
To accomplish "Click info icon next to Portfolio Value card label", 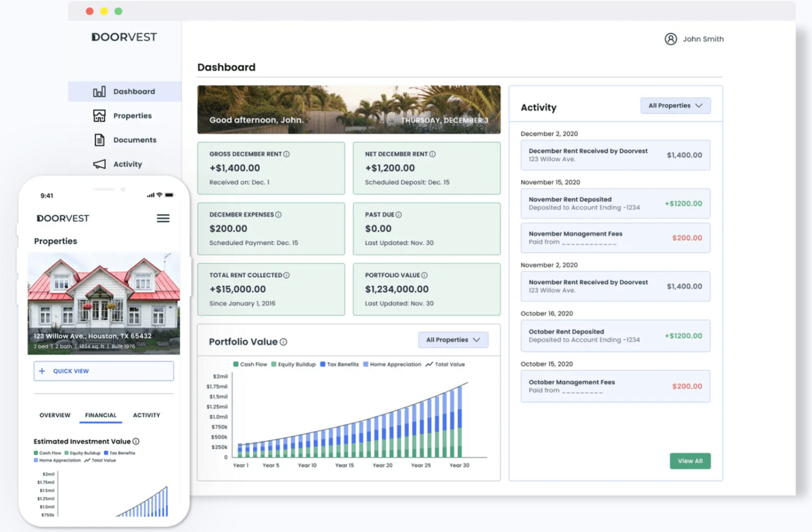I will (x=425, y=275).
